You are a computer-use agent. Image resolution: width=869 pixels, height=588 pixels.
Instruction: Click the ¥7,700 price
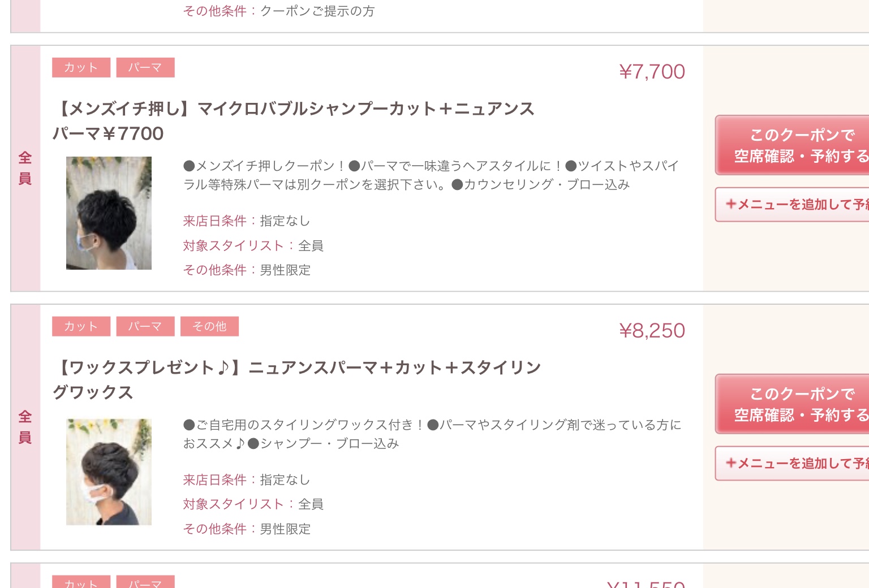pyautogui.click(x=652, y=72)
